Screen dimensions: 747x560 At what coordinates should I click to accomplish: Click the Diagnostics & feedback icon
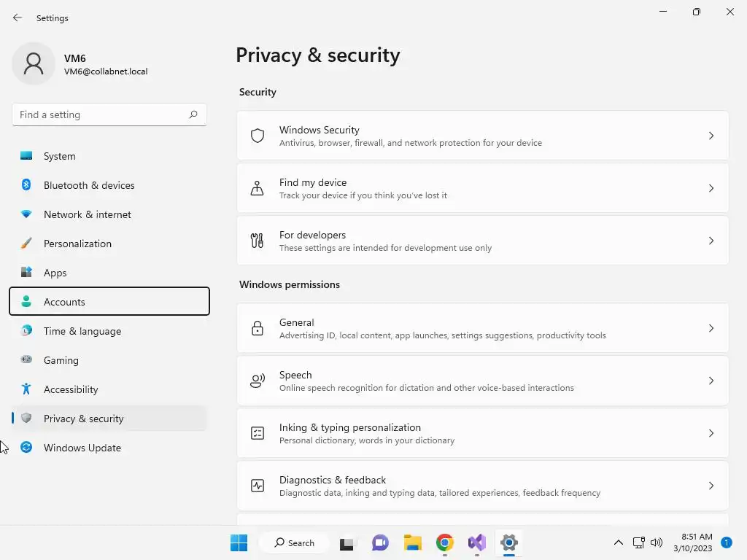[258, 486]
